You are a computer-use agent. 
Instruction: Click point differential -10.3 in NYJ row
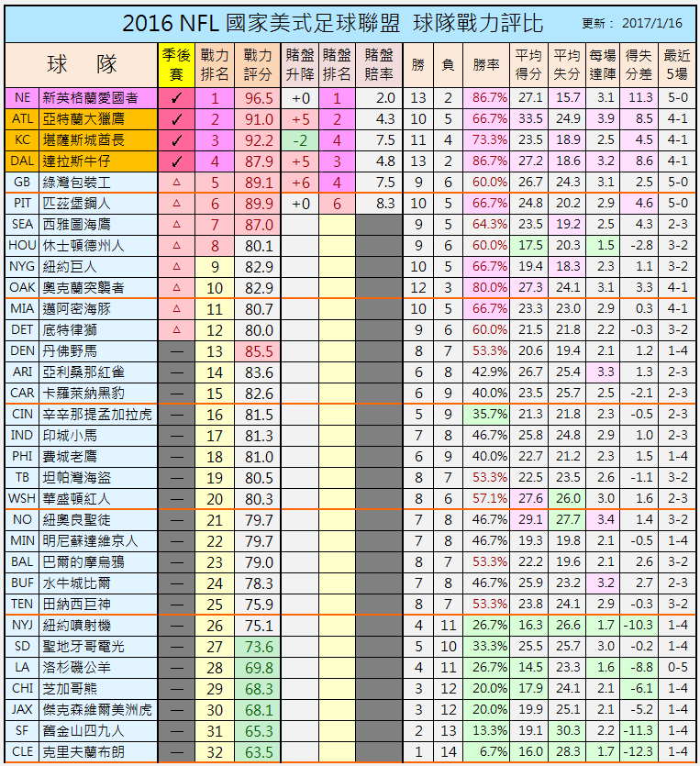click(639, 625)
